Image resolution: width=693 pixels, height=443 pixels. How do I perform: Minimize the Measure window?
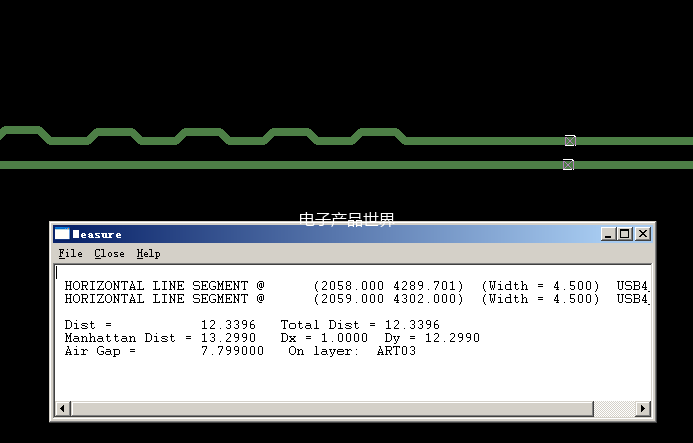coord(608,234)
